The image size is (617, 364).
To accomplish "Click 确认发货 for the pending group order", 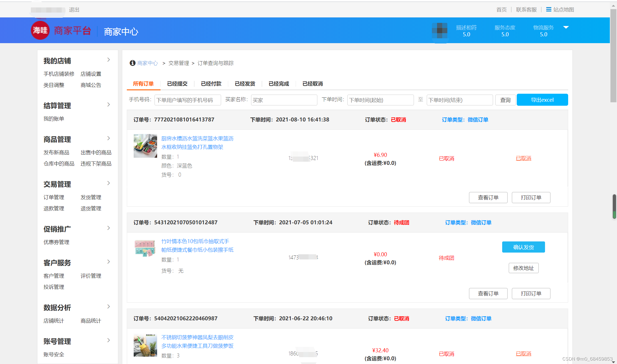I will pyautogui.click(x=523, y=247).
